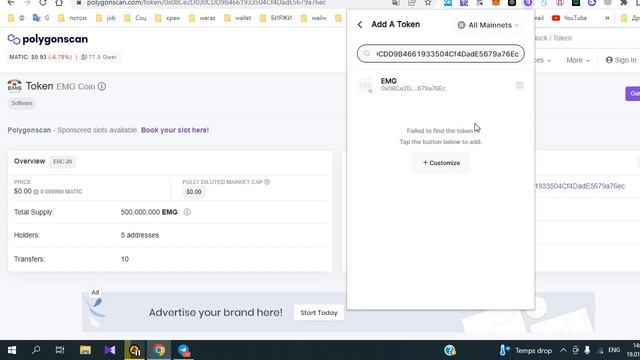
Task: Open the contract address link on the right
Action: point(580,186)
